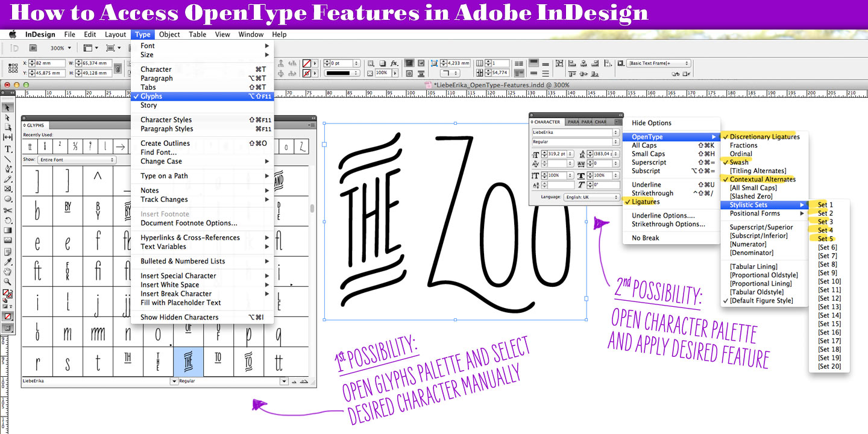This screenshot has height=434, width=868.
Task: Enable Stylistic Set 1
Action: 829,205
